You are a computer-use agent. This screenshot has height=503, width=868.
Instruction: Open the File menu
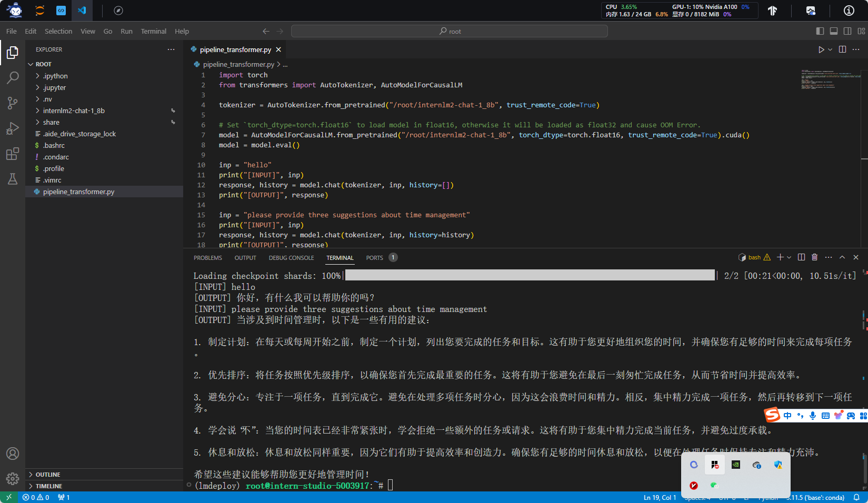click(x=12, y=31)
